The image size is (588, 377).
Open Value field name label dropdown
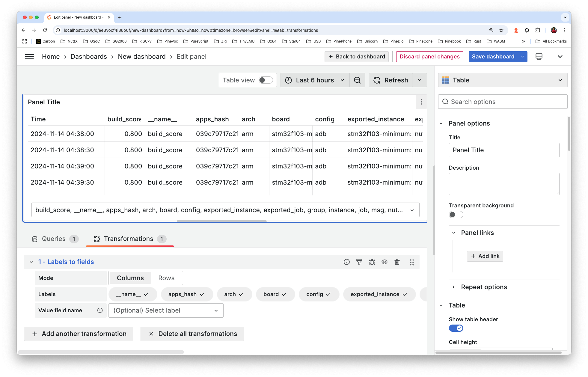click(166, 310)
